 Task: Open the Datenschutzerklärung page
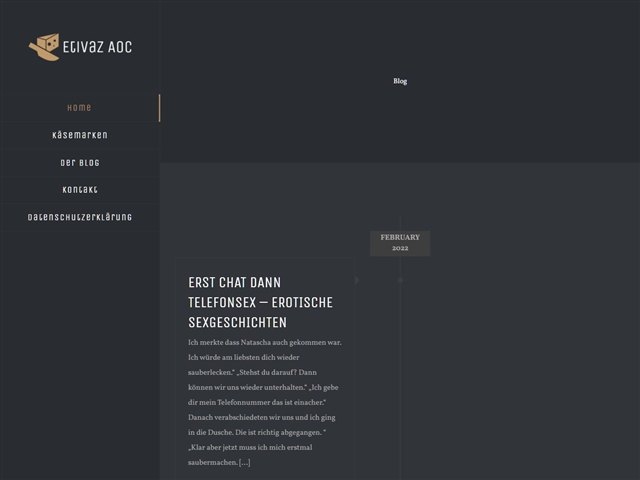pos(79,217)
